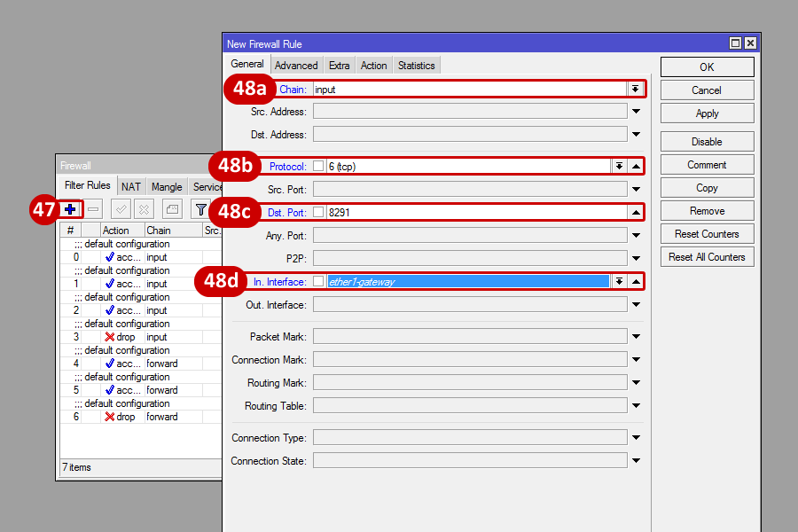Switch to the Action tab
Screen dimensions: 798x532
373,66
